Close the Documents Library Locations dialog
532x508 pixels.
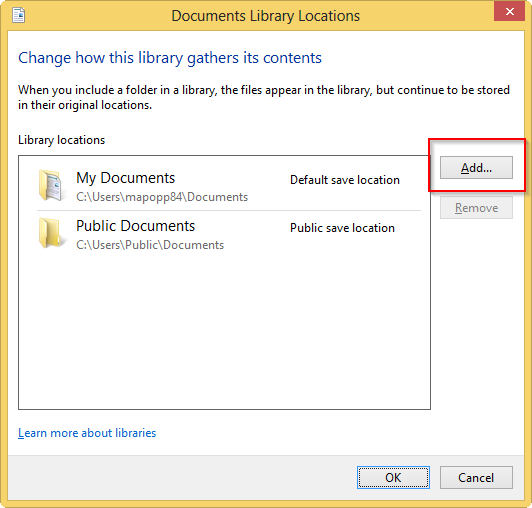point(510,12)
